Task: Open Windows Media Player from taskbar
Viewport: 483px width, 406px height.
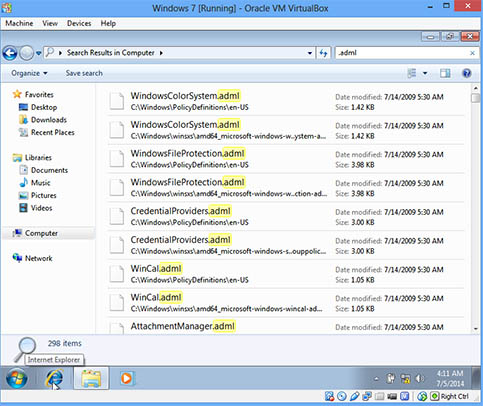Action: 127,379
